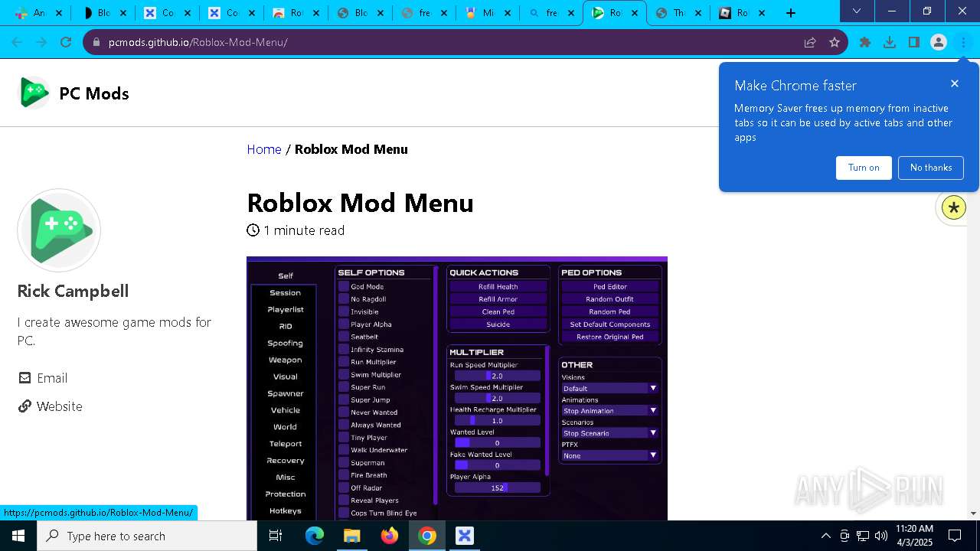Select Teleport in the mod menu sidebar
Image resolution: width=980 pixels, height=551 pixels.
pyautogui.click(x=285, y=444)
